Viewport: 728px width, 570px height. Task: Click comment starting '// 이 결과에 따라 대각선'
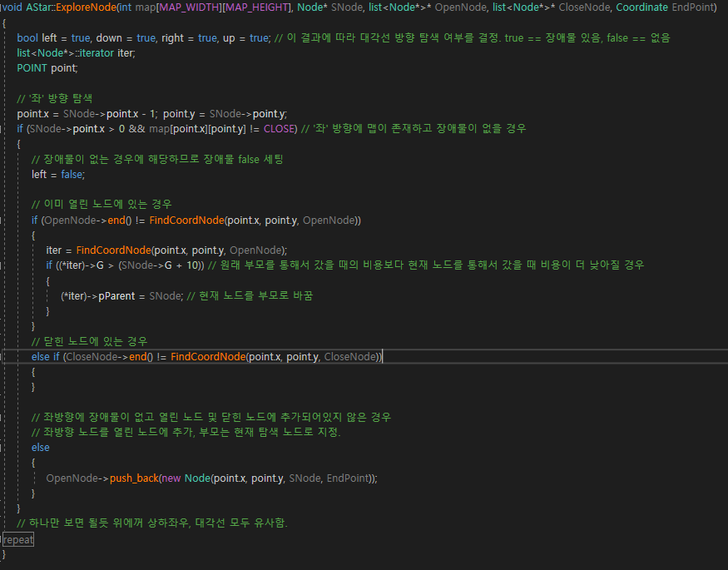[x=473, y=38]
